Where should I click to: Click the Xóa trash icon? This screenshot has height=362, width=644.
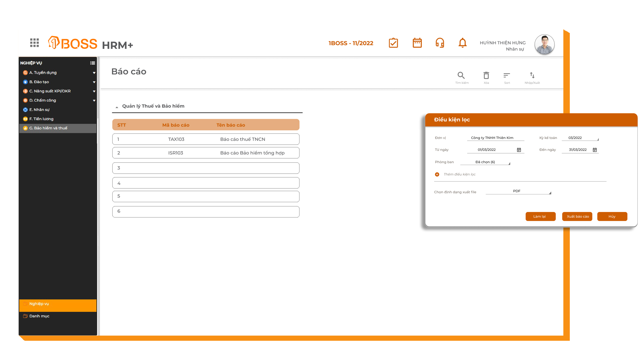[x=486, y=75]
